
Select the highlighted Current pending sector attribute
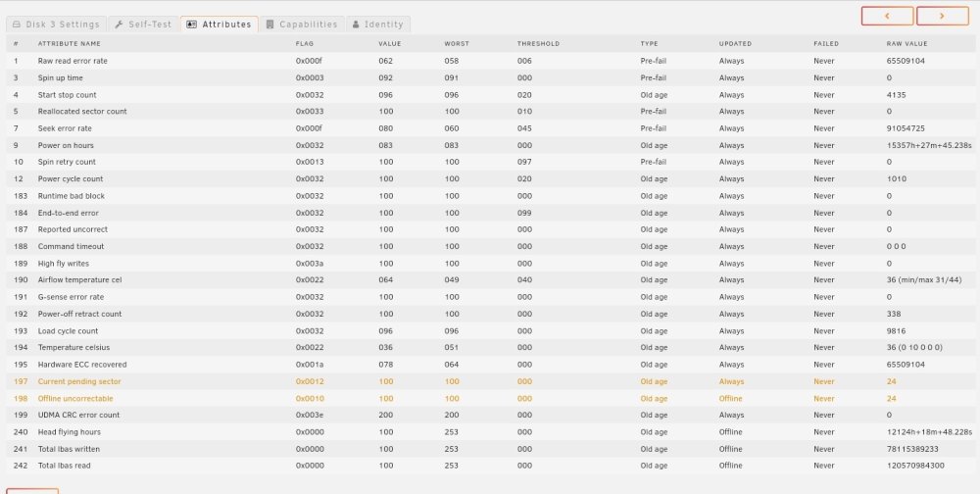point(79,381)
